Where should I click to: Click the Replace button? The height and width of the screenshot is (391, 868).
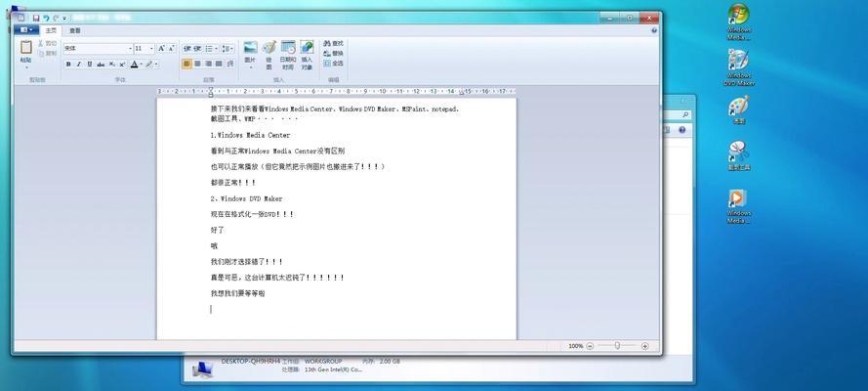coord(333,53)
